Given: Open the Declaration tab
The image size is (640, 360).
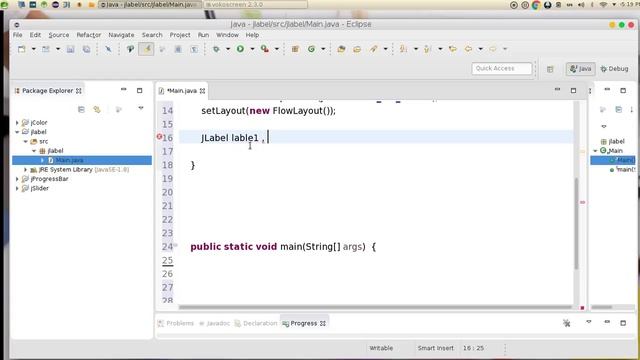Looking at the screenshot, I should coord(256,323).
